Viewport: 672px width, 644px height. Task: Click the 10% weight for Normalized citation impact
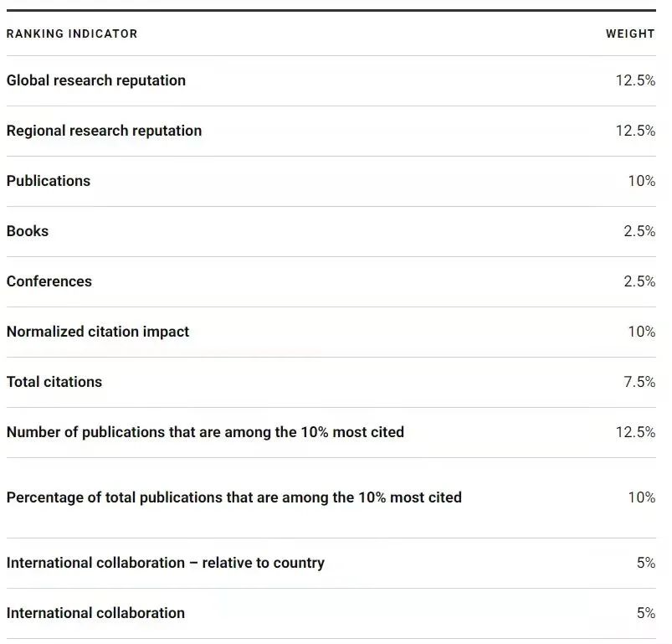(x=642, y=332)
